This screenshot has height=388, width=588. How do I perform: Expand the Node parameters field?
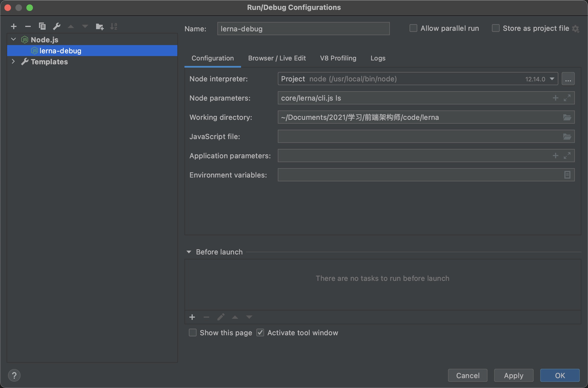click(567, 98)
